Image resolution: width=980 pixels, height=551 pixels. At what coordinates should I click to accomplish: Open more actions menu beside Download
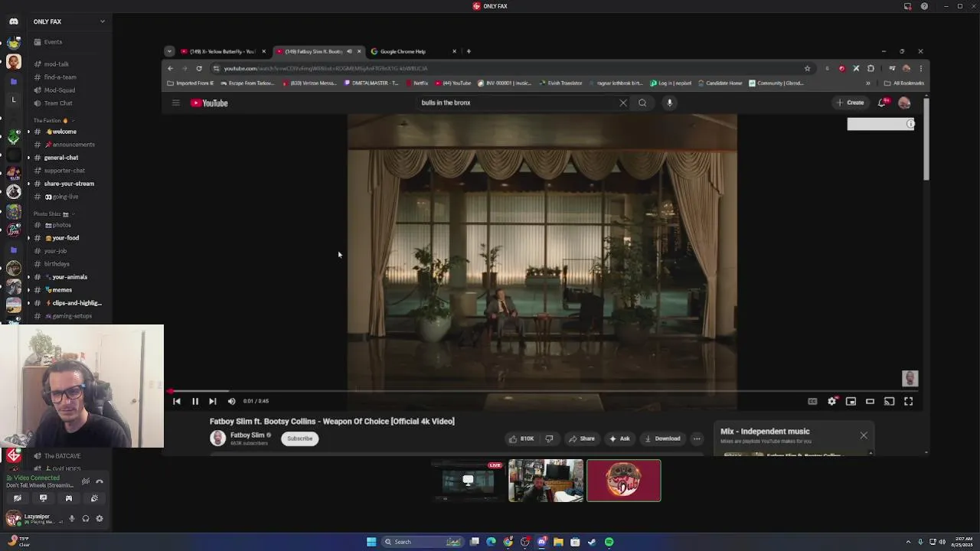coord(697,439)
